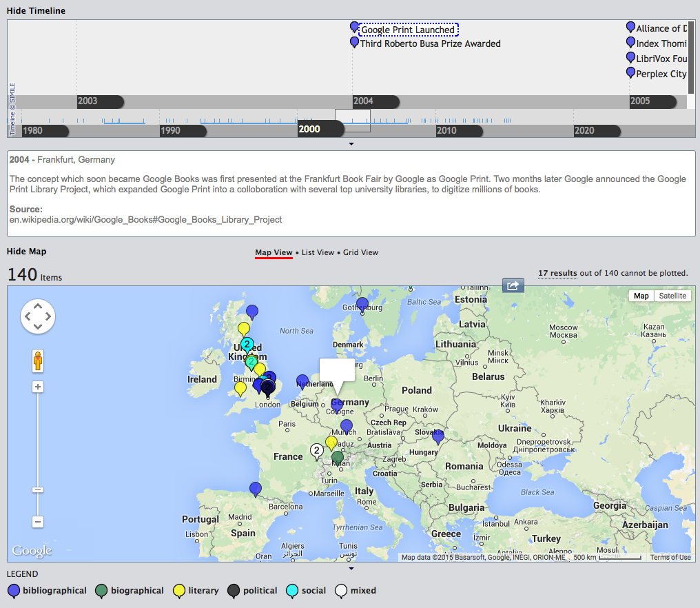Pan map down with the bottom arrow
The image size is (700, 608).
tap(38, 327)
